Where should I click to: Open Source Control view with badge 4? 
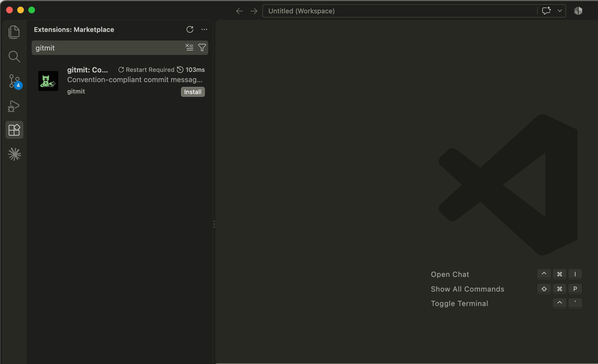click(15, 81)
